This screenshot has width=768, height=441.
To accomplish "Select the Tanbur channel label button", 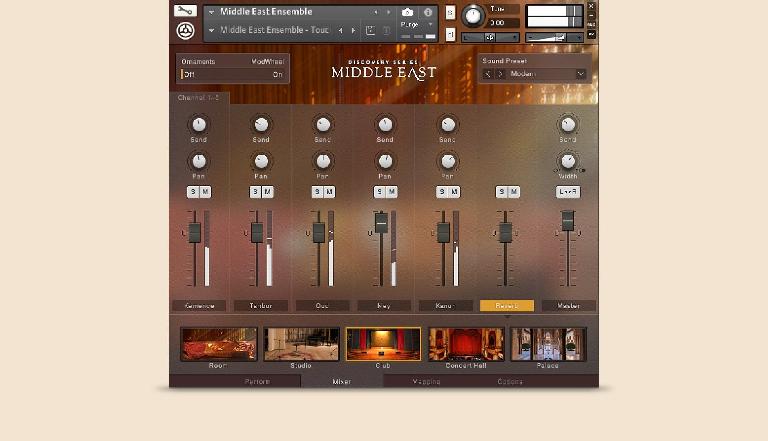I will tap(261, 306).
